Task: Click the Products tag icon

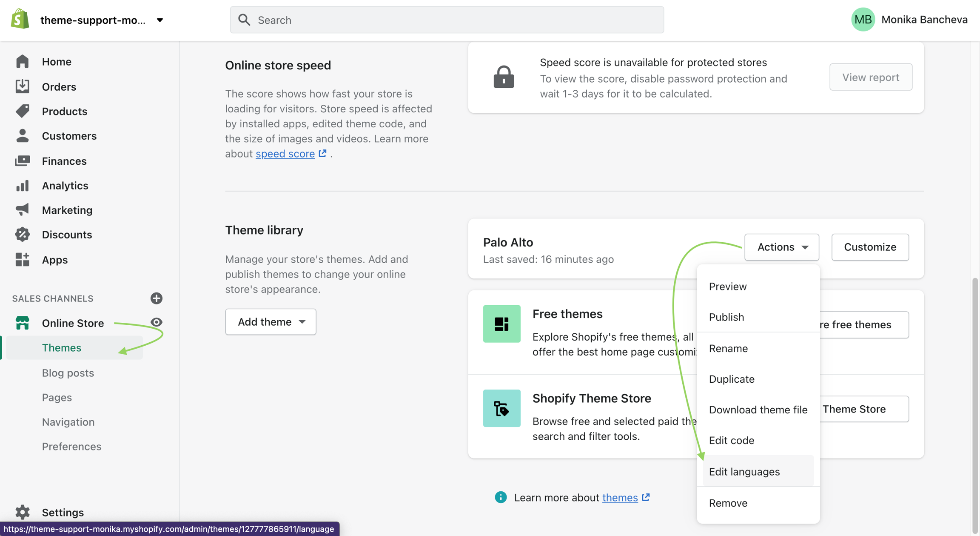Action: point(22,111)
